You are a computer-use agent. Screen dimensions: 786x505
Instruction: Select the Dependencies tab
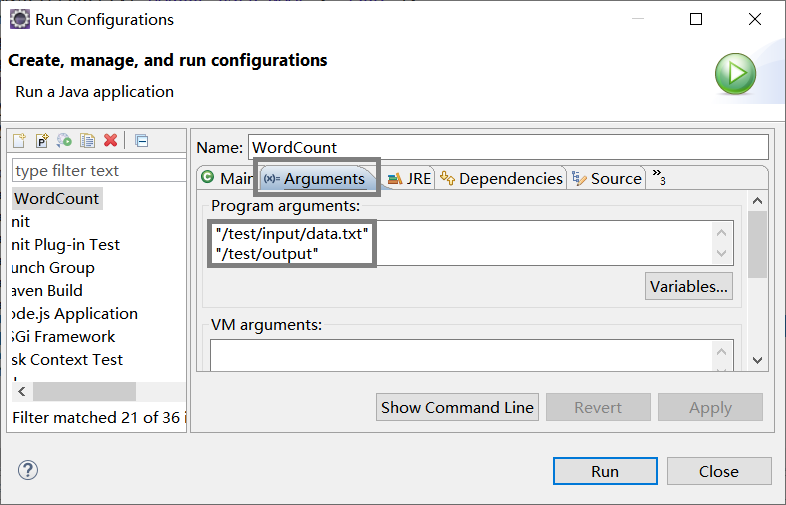(501, 178)
